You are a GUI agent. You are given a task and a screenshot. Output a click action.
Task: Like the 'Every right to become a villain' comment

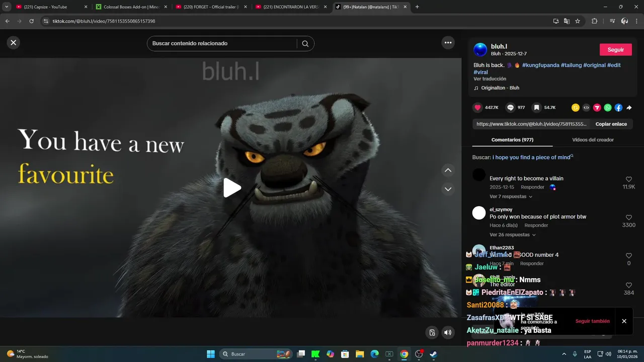point(628,179)
